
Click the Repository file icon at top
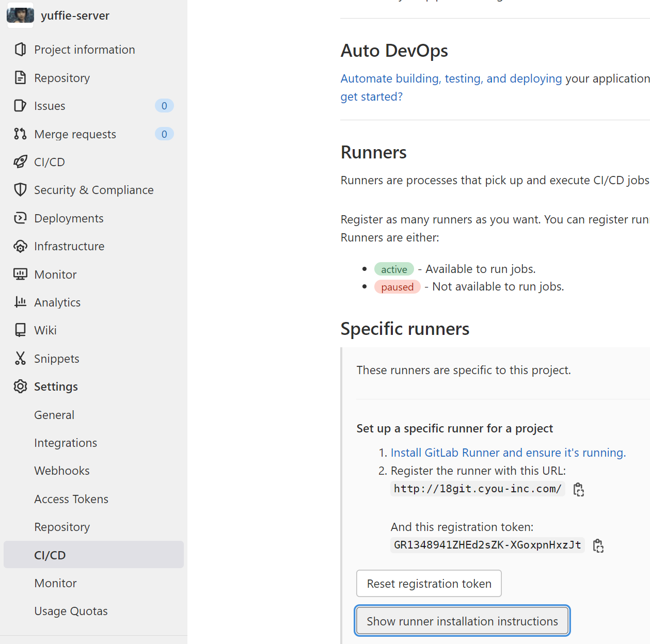click(x=20, y=77)
